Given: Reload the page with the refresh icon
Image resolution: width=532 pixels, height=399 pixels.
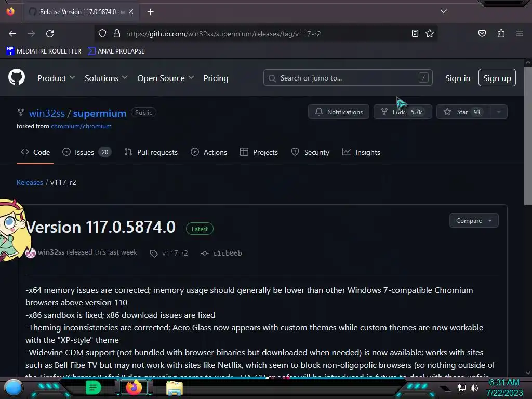Looking at the screenshot, I should 50,34.
